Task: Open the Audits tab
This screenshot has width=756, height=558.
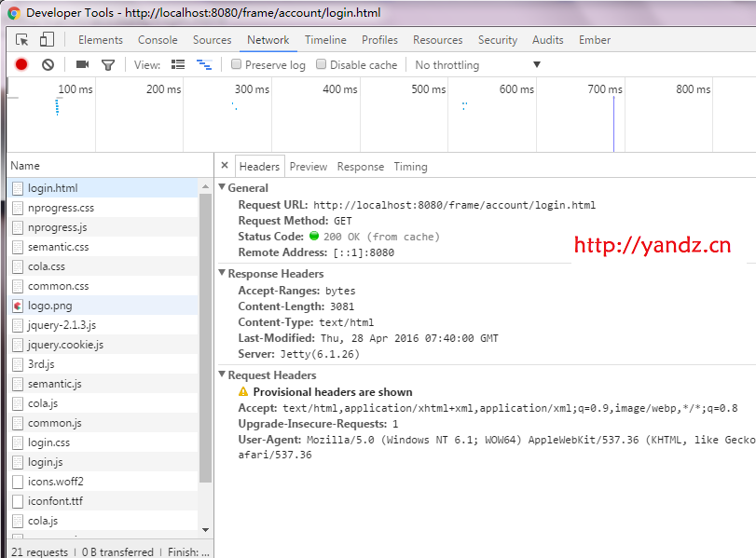Action: coord(548,40)
